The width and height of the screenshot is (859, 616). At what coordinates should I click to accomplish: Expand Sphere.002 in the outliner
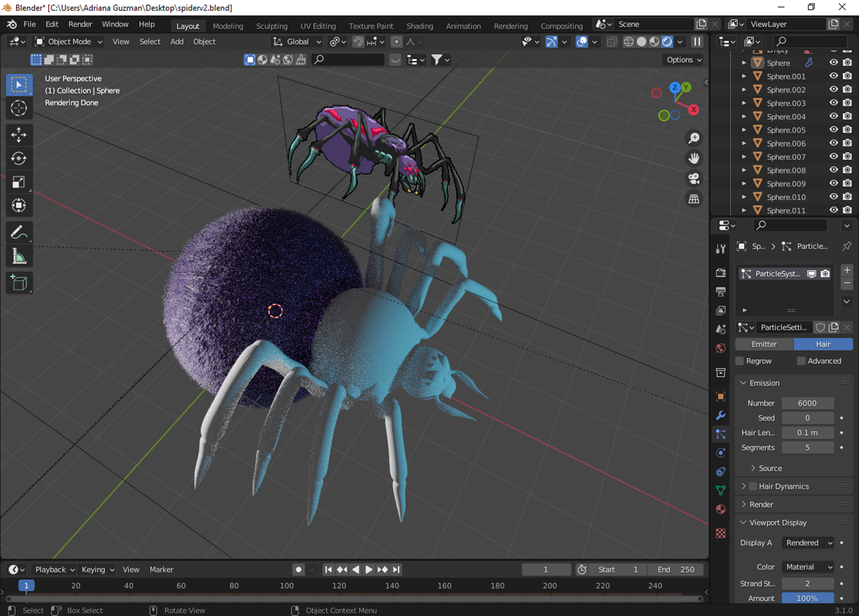pos(744,90)
